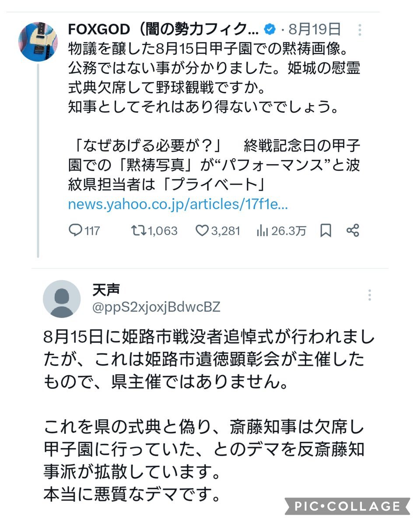Open more options on the 天声 tweet
This screenshot has width=420, height=525.
tap(370, 295)
